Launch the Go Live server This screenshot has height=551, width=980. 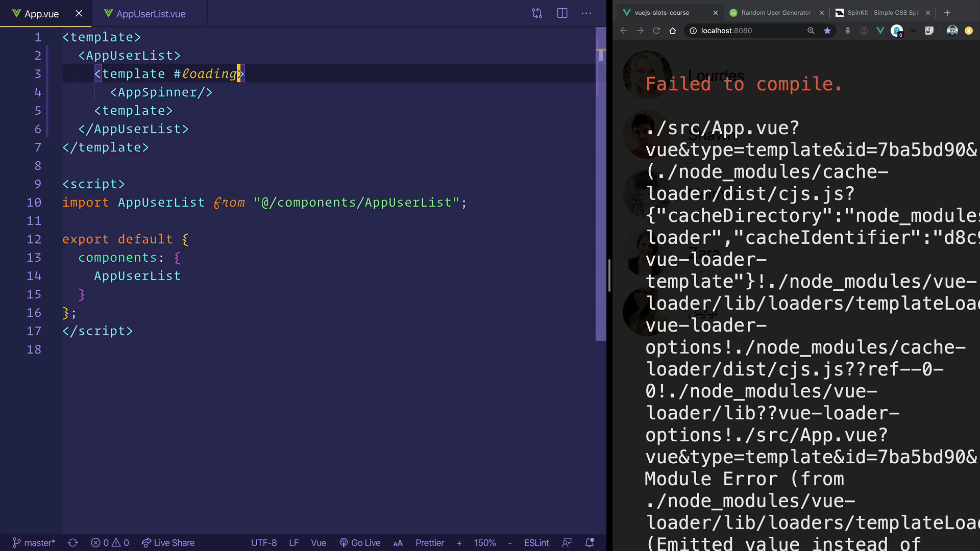pos(360,543)
